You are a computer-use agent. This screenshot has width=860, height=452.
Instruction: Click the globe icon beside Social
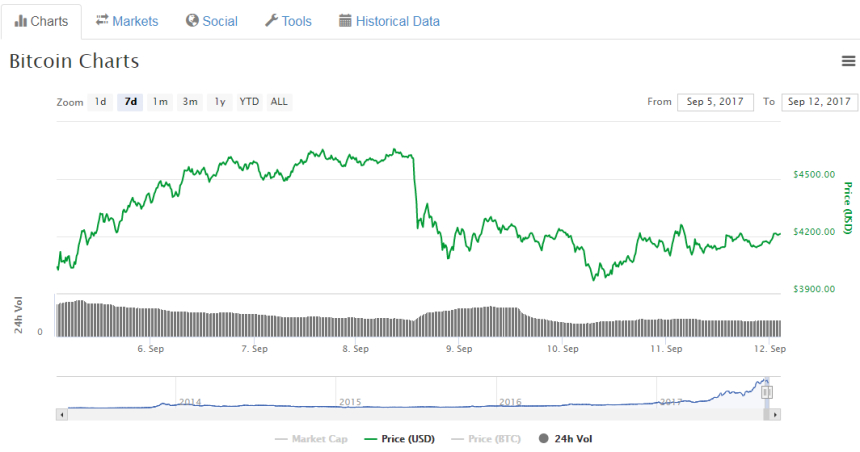coord(192,21)
